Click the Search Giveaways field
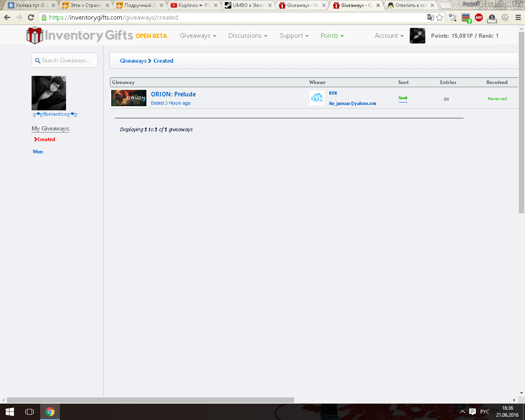This screenshot has height=420, width=525. (x=65, y=60)
